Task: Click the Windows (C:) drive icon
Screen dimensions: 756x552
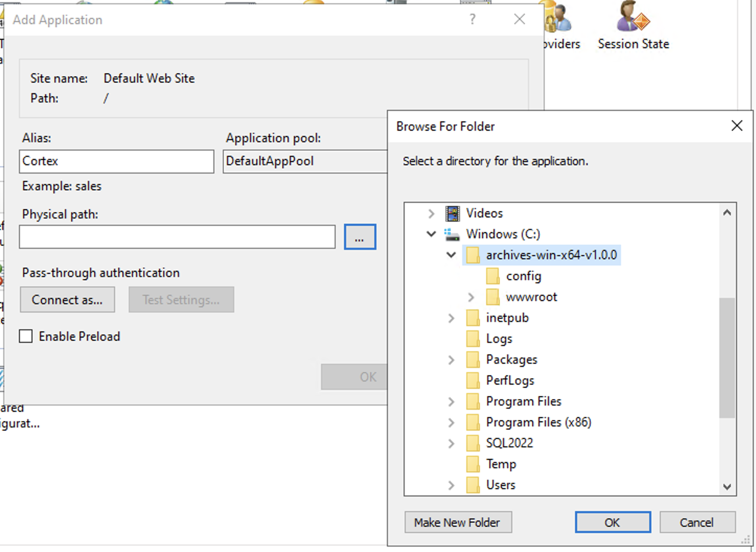Action: tap(452, 234)
